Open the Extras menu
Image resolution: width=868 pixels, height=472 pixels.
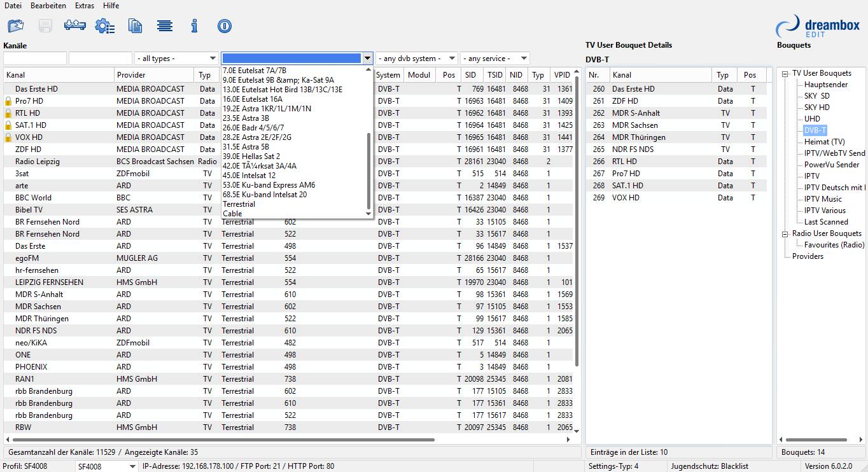coord(84,6)
